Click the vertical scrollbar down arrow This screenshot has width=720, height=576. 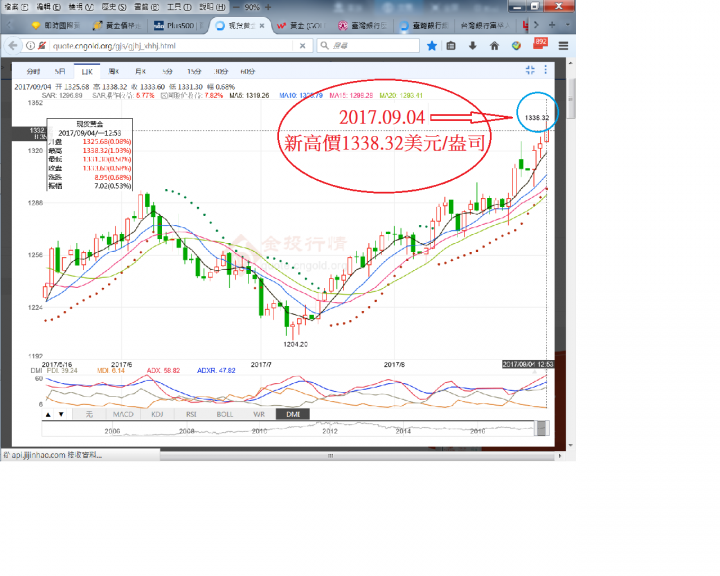coord(571,445)
